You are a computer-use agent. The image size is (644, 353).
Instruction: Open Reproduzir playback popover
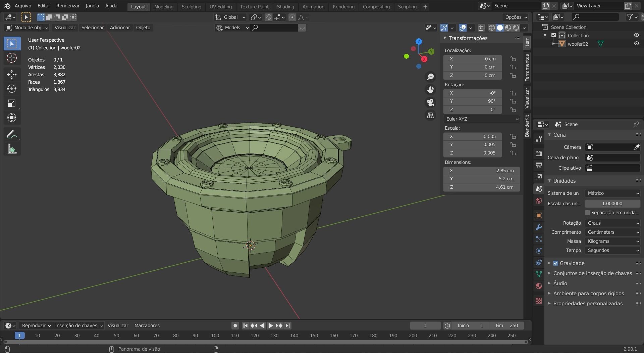coord(36,325)
